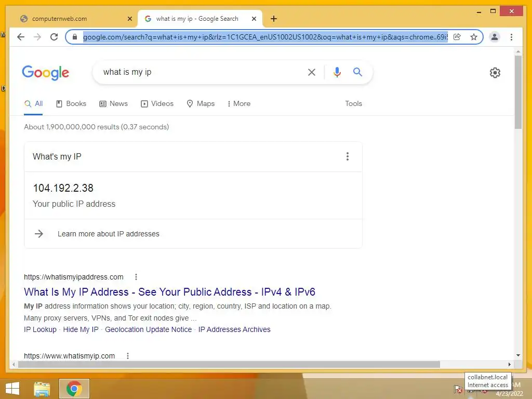Viewport: 532px width, 399px height.
Task: Open Chrome three-dot menu
Action: coord(511,37)
